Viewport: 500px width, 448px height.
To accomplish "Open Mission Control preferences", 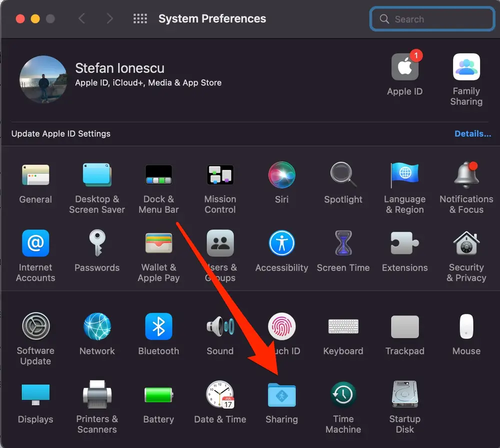I will [220, 174].
